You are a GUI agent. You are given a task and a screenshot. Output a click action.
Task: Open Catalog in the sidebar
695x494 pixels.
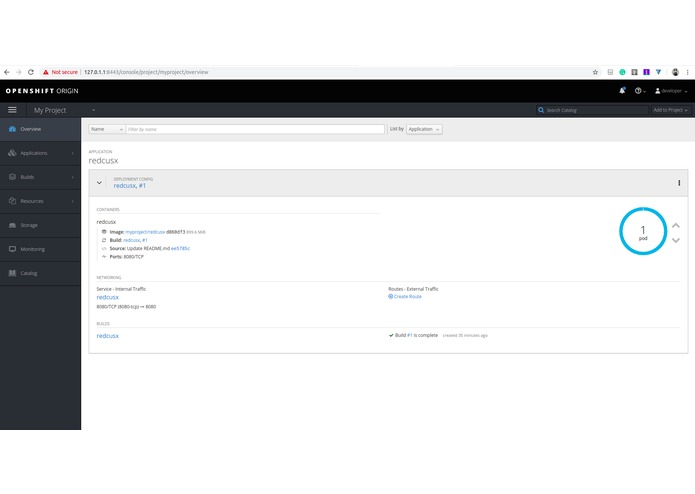(x=40, y=273)
